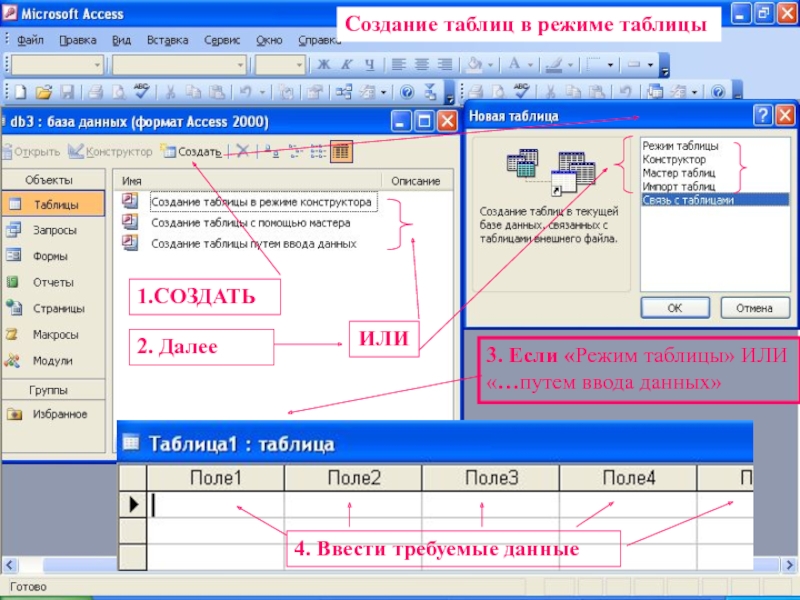
Task: Expand the formatting toolbar options chevron
Action: point(664,65)
